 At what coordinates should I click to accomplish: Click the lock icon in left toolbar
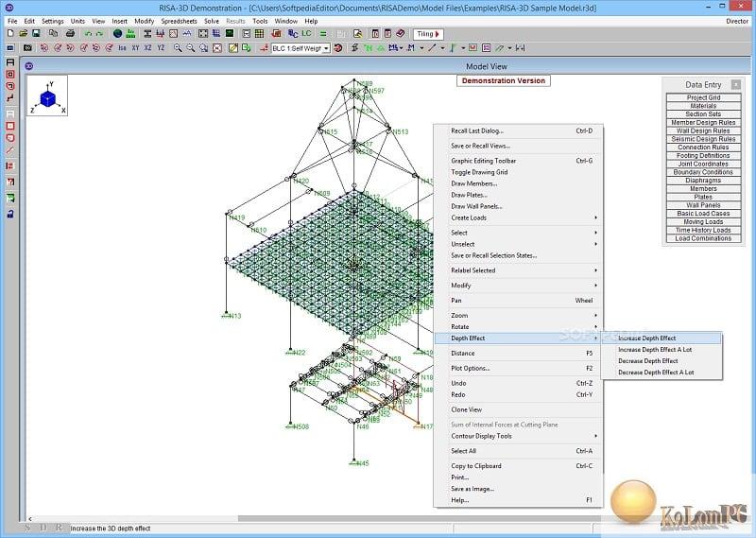click(10, 214)
